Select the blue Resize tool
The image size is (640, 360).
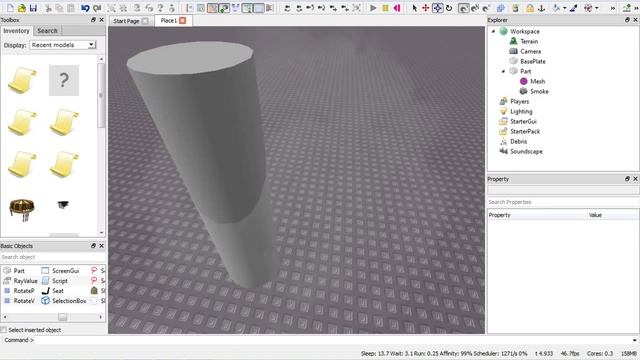pos(438,8)
